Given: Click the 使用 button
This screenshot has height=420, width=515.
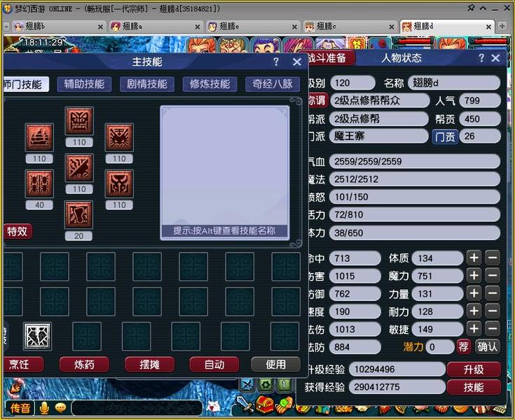Looking at the screenshot, I should click(x=276, y=365).
